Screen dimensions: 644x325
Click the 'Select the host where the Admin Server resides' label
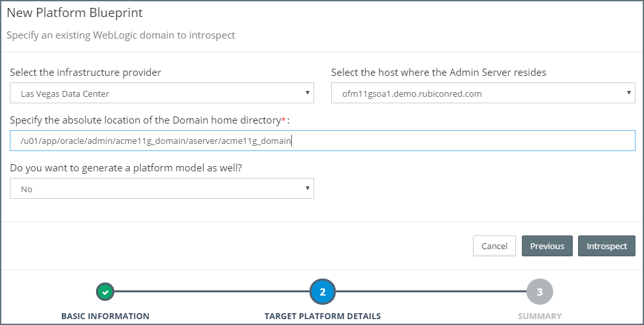pos(439,73)
